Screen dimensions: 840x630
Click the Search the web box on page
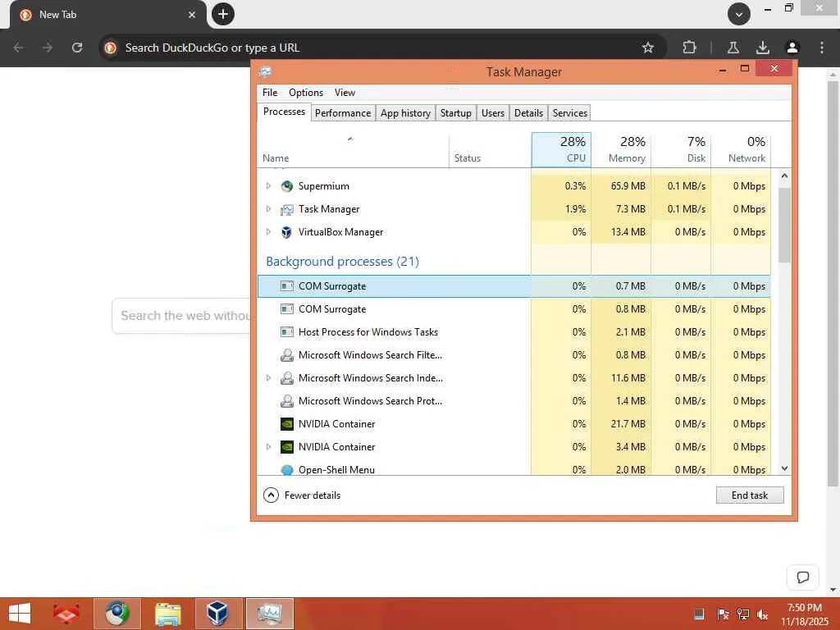tap(181, 316)
